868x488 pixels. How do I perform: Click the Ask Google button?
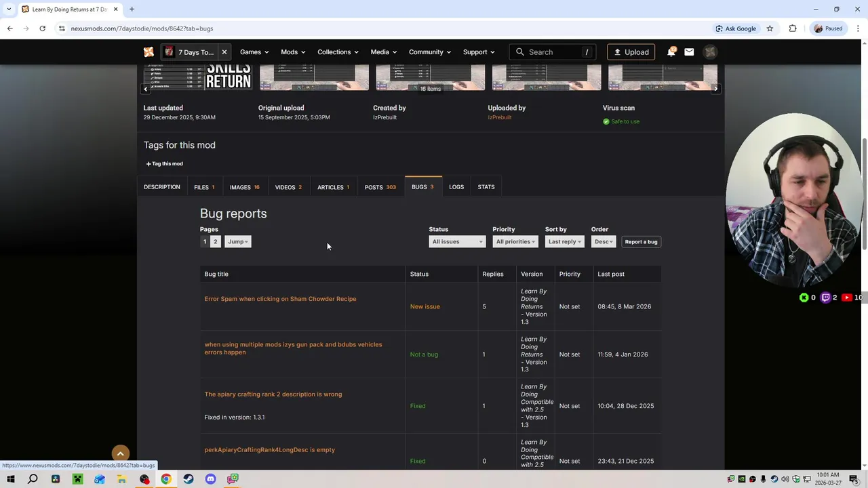(x=736, y=28)
